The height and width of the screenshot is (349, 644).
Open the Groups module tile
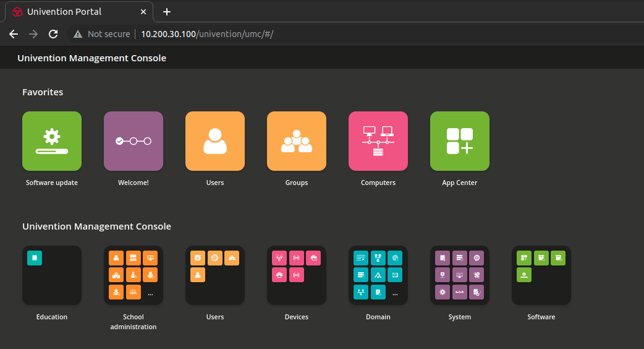(x=297, y=141)
